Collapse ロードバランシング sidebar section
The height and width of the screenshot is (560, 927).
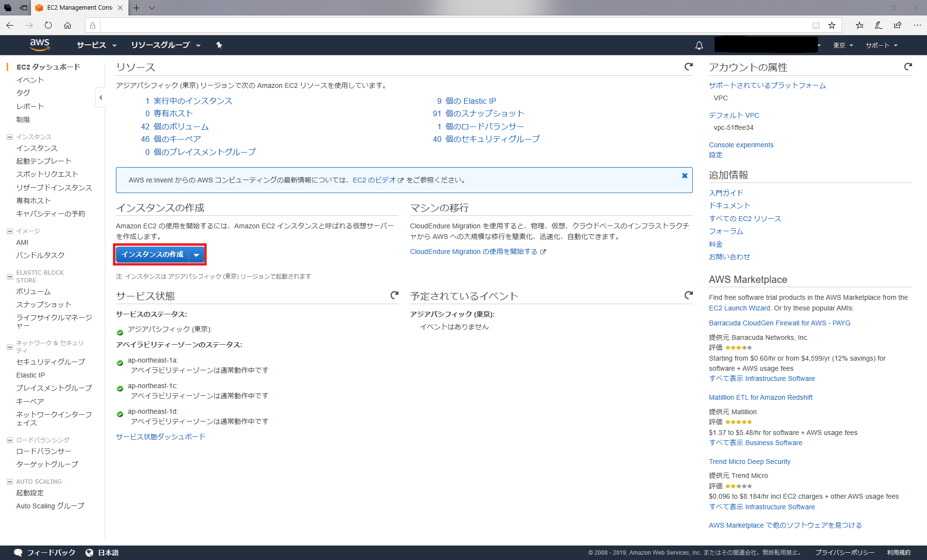10,440
